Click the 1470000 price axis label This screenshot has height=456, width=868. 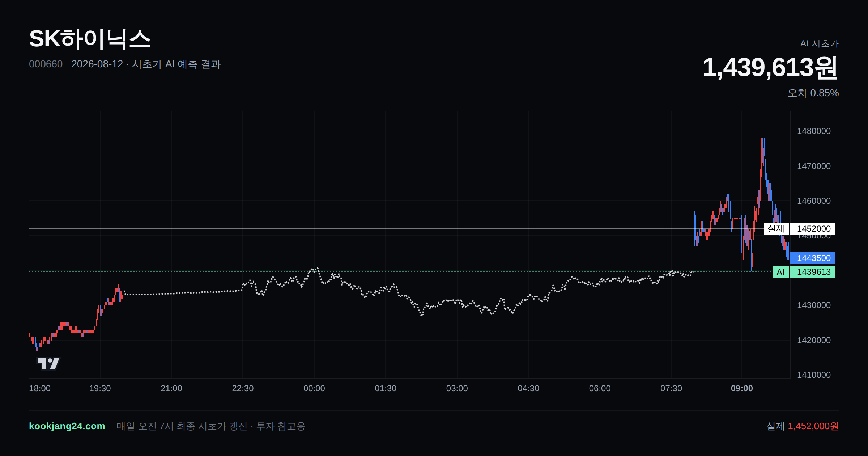(814, 166)
